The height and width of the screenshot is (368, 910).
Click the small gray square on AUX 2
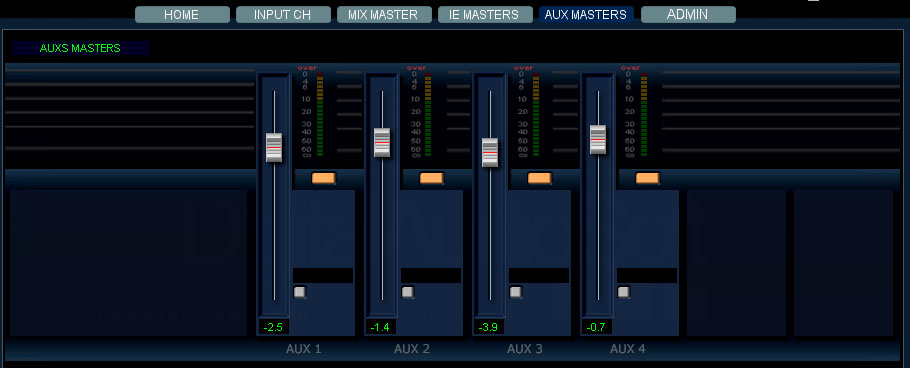tap(407, 292)
